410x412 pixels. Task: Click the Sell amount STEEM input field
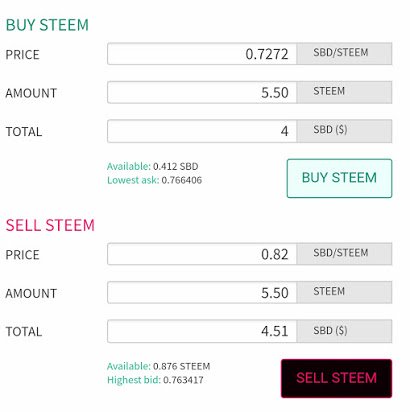pos(202,292)
